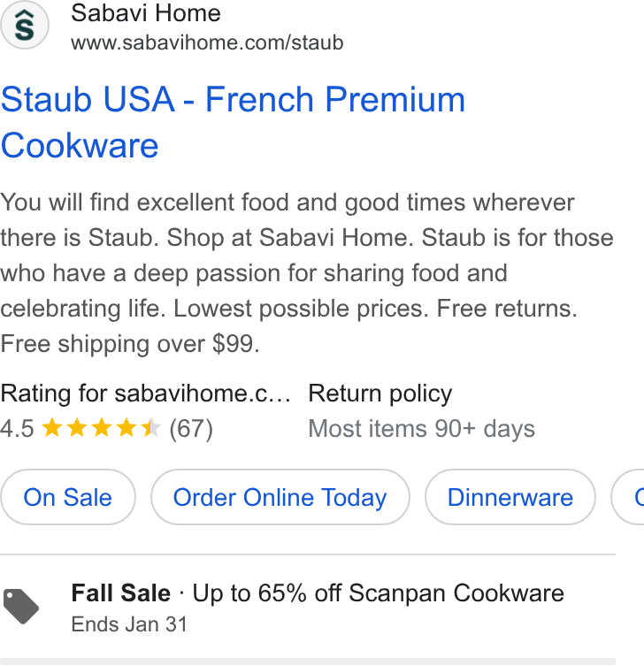This screenshot has height=665, width=644.
Task: Click the gray price tag icon
Action: [20, 607]
